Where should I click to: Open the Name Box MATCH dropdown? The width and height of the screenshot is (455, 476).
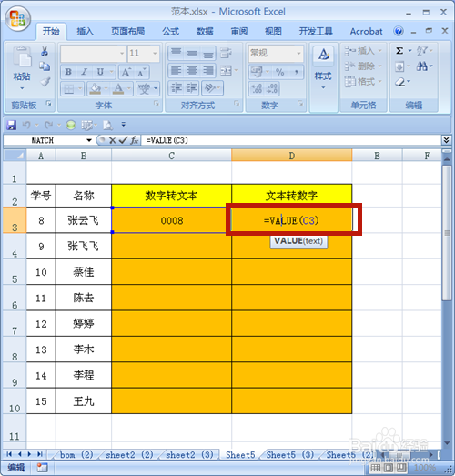pos(89,140)
